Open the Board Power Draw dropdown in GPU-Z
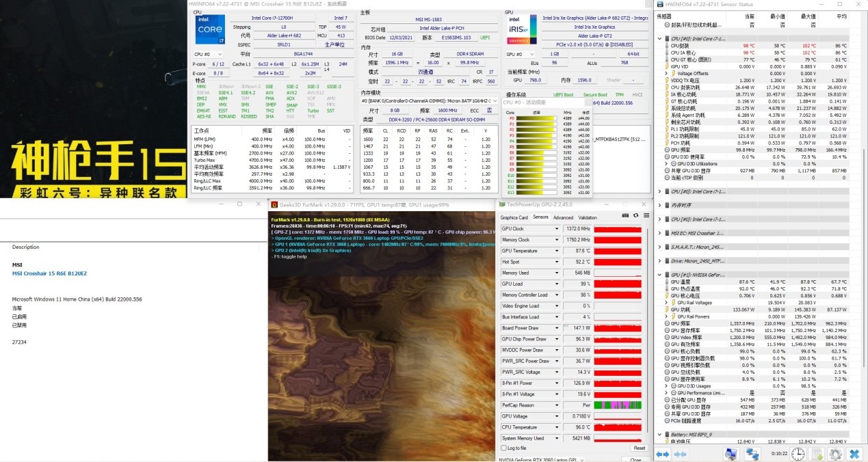 tap(557, 328)
